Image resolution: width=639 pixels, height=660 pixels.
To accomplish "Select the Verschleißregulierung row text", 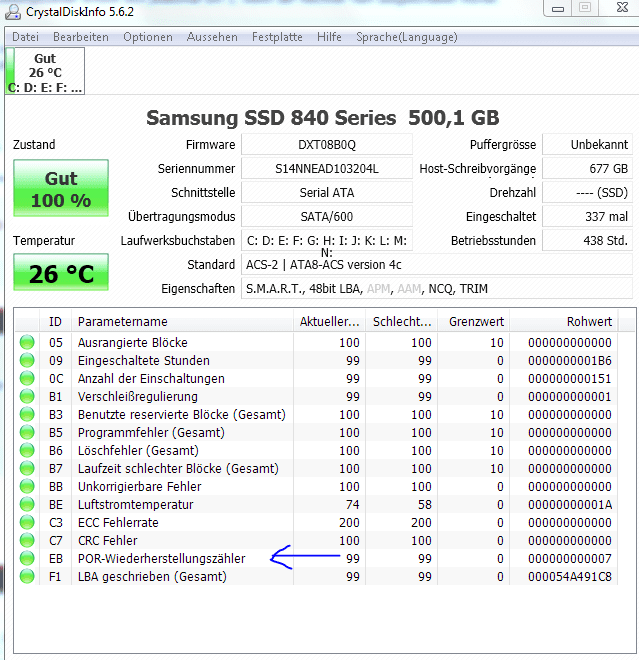I will [x=138, y=397].
